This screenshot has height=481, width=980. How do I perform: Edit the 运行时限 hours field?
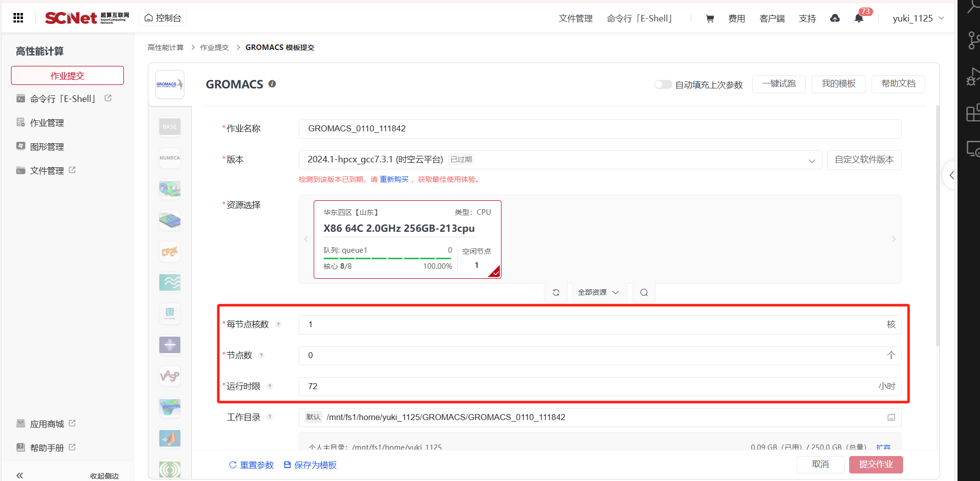click(x=600, y=387)
